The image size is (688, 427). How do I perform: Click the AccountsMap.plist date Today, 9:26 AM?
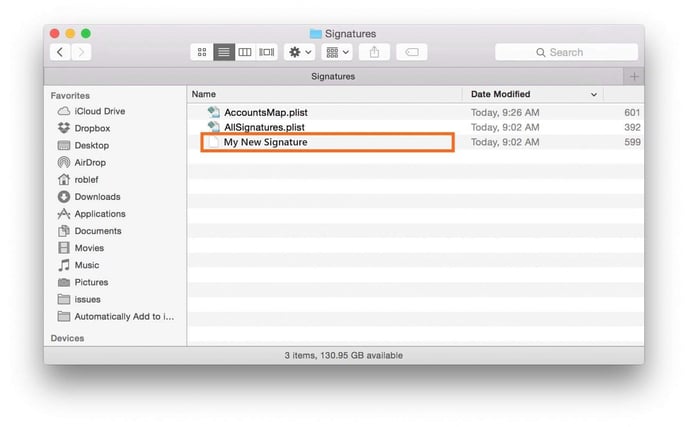click(x=505, y=113)
